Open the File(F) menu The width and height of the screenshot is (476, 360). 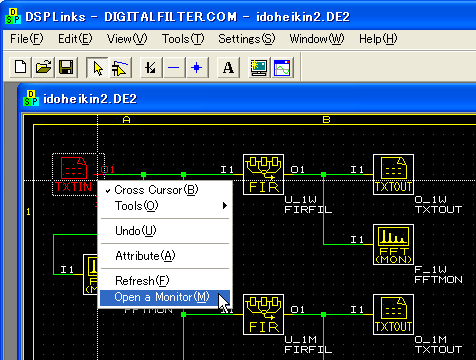click(27, 39)
